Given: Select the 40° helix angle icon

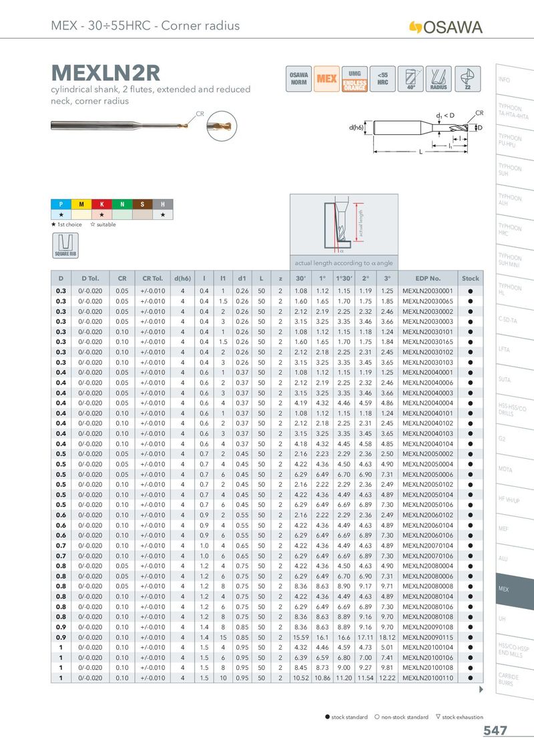Looking at the screenshot, I should pyautogui.click(x=411, y=79).
